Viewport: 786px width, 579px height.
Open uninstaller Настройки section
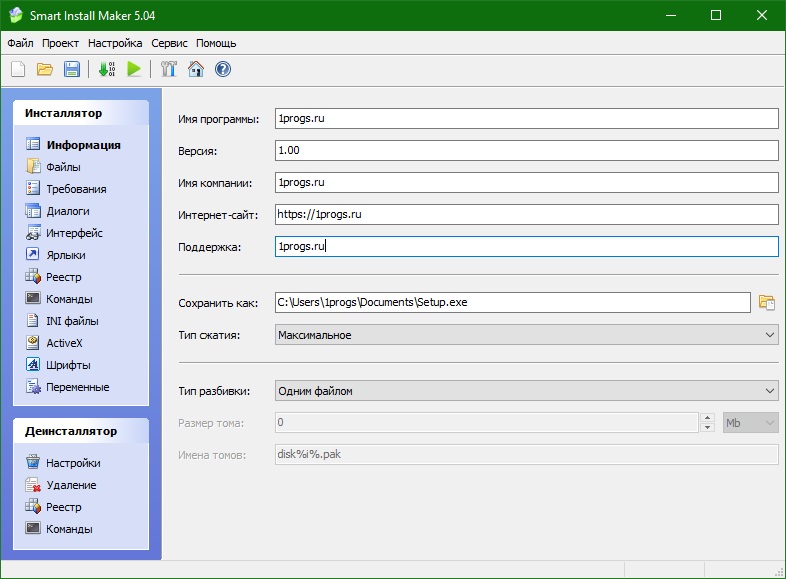click(63, 463)
